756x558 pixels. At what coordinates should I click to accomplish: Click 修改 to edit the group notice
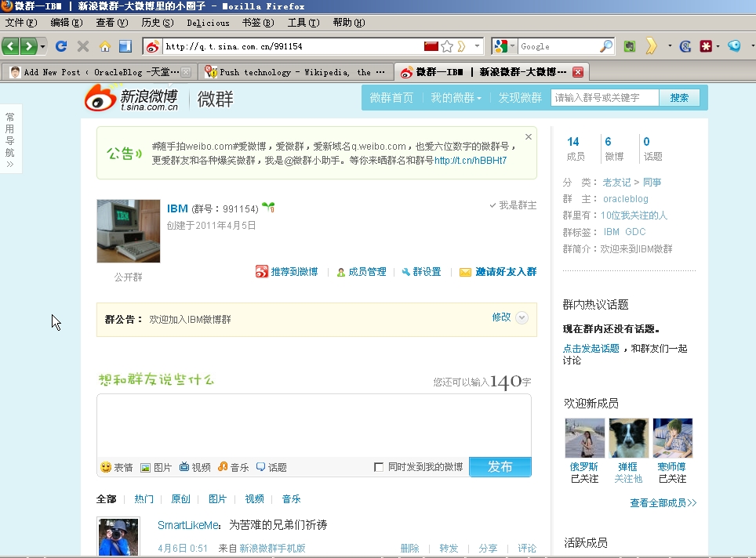click(501, 317)
